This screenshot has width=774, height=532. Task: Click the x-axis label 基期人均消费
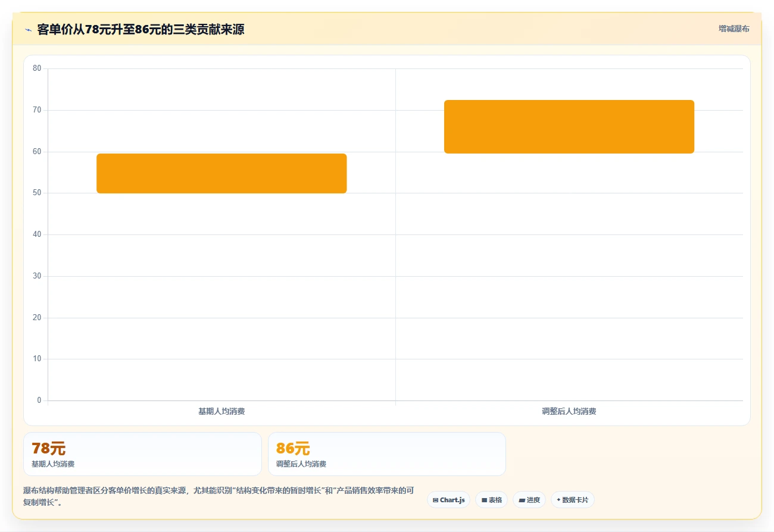coord(221,411)
